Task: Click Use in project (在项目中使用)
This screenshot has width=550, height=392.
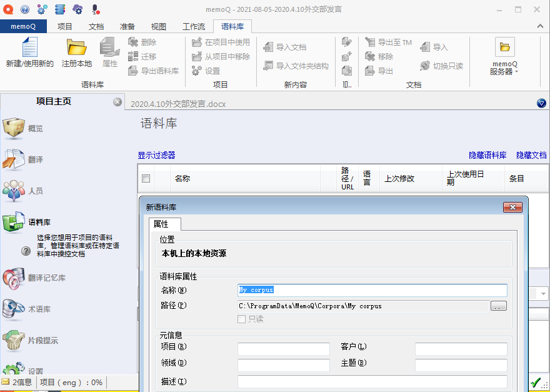Action: tap(221, 42)
